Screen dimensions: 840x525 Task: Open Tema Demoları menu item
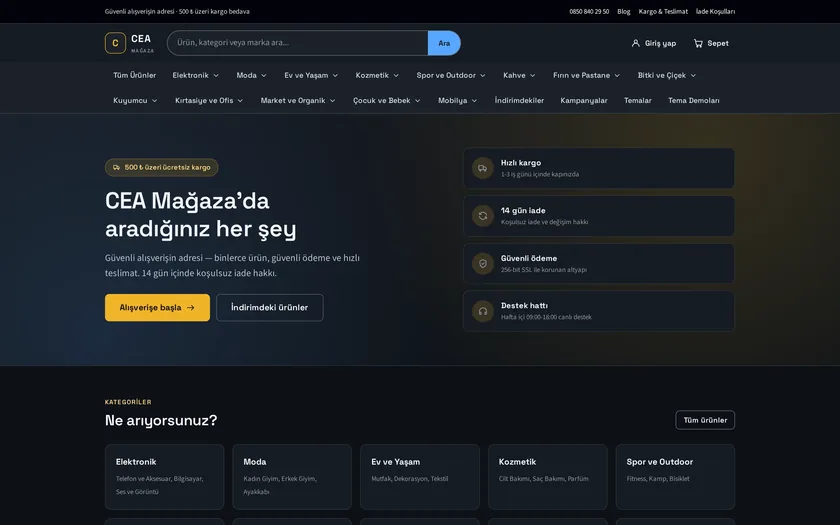coord(693,101)
